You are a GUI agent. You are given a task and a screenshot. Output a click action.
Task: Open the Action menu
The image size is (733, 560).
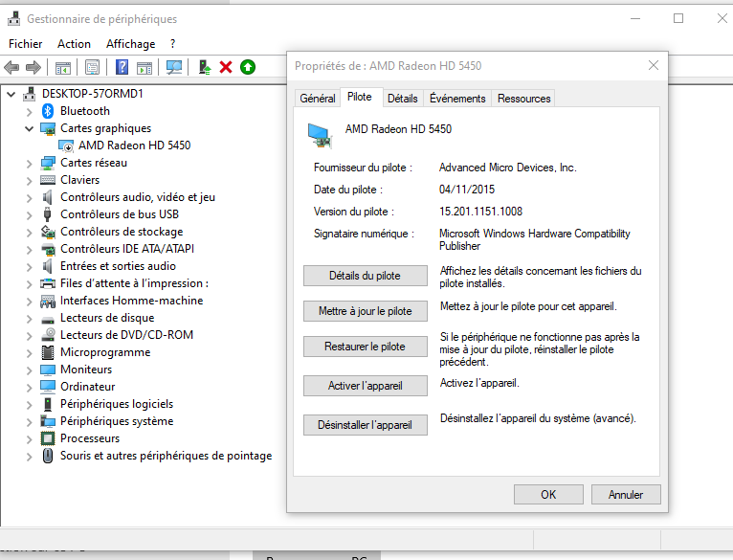[x=74, y=44]
